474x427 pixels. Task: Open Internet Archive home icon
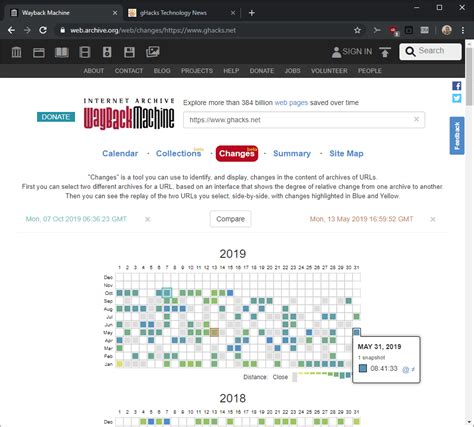[16, 52]
